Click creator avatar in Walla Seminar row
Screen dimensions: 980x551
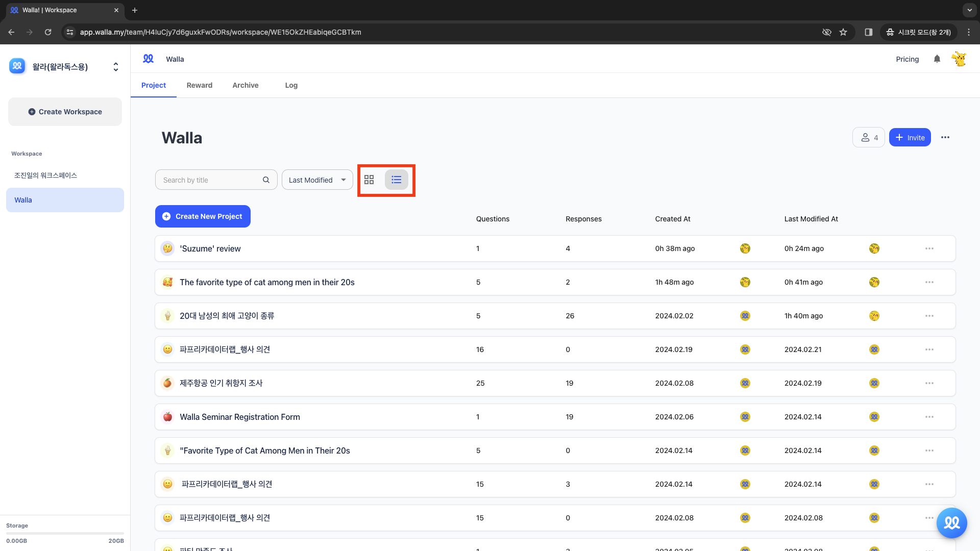pos(745,417)
